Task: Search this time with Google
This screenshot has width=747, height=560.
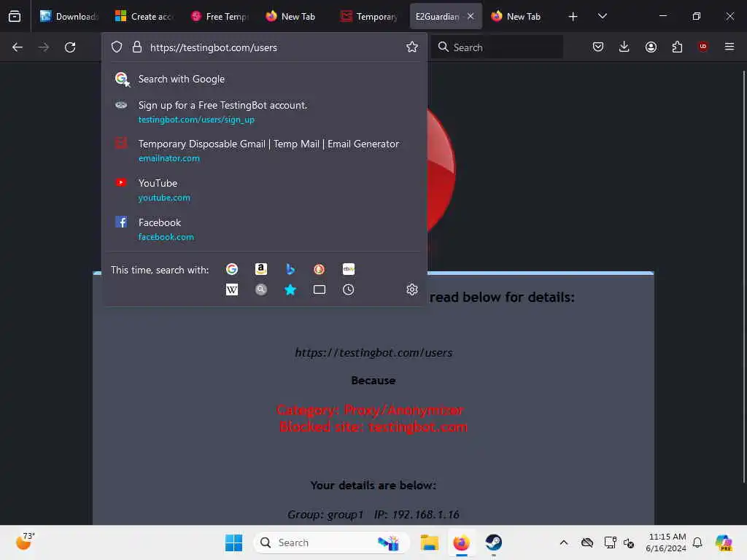Action: tap(232, 270)
